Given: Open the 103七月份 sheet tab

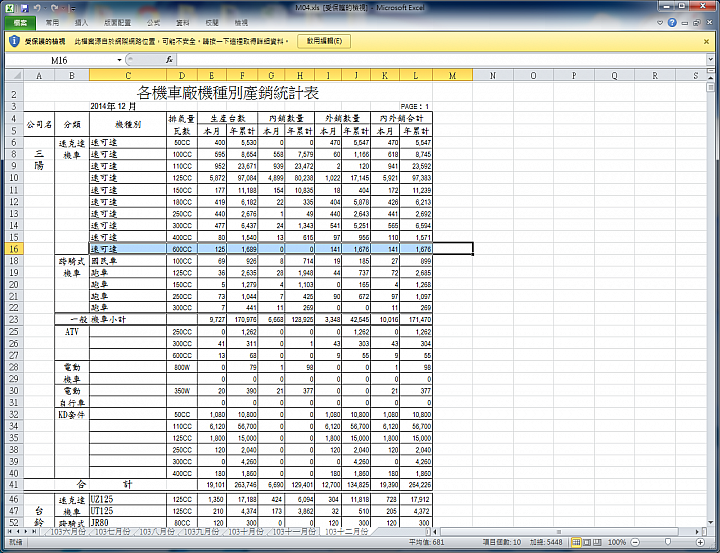Looking at the screenshot, I should [x=112, y=531].
